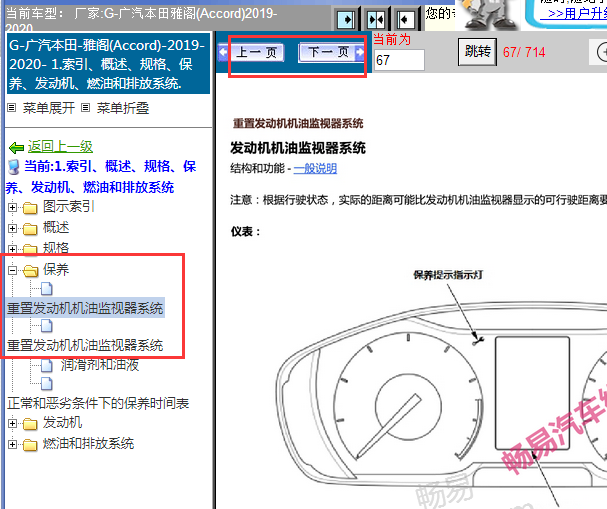Click the 返回上一级 back link

[x=60, y=147]
